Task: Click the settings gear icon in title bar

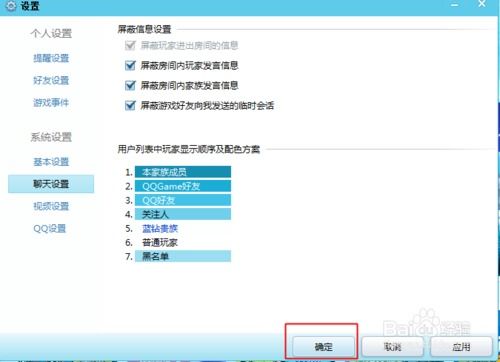Action: pyautogui.click(x=11, y=6)
